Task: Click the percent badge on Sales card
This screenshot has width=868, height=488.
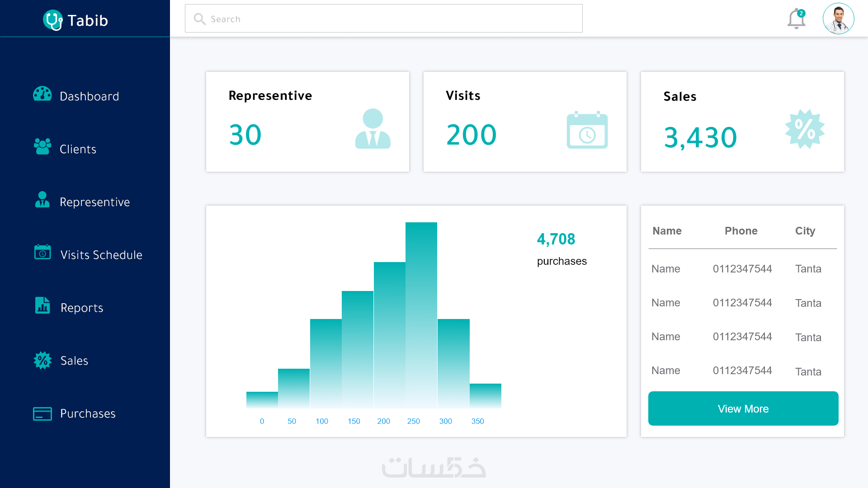Action: [x=805, y=129]
